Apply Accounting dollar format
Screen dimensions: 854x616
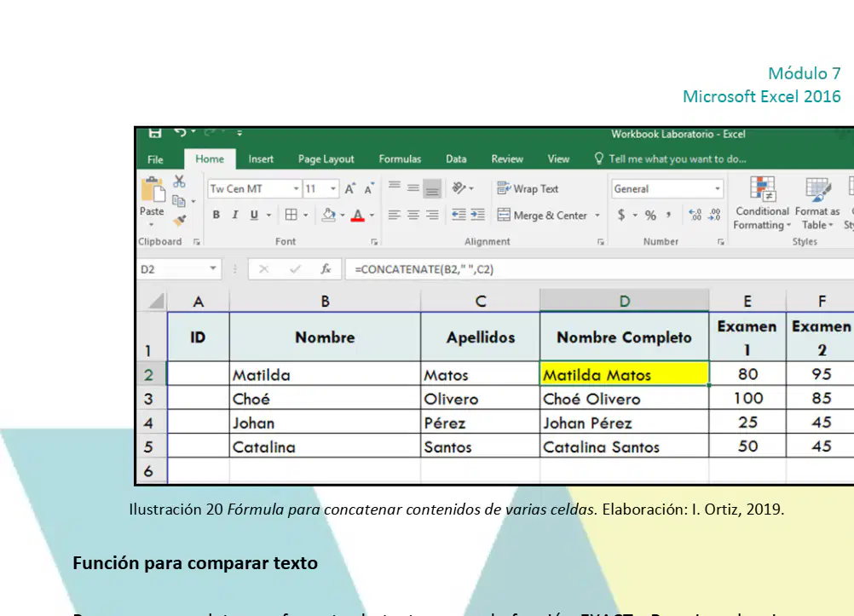pos(621,216)
